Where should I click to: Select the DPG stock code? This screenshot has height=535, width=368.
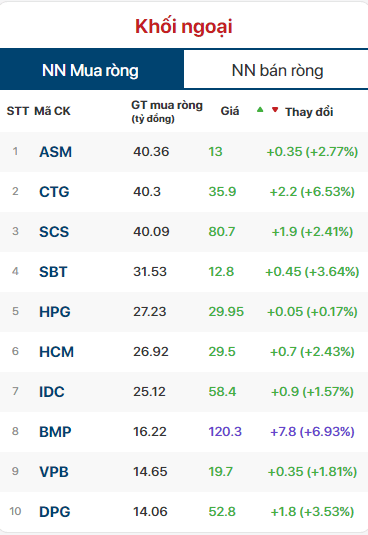(x=55, y=511)
